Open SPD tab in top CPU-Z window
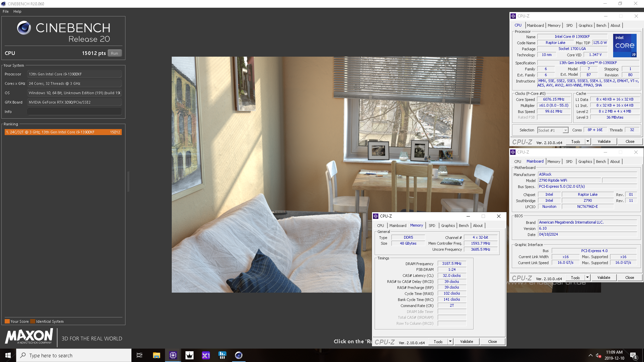Image resolution: width=644 pixels, height=362 pixels. [570, 25]
